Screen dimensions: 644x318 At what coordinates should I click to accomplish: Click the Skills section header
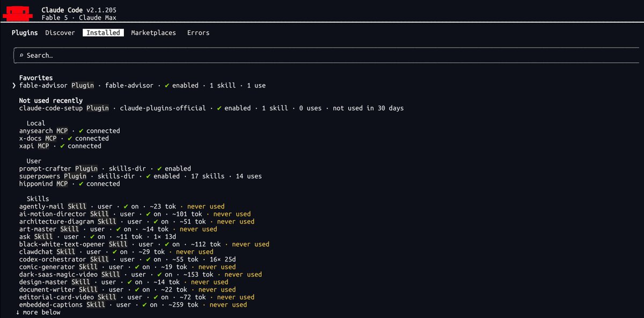tap(38, 198)
